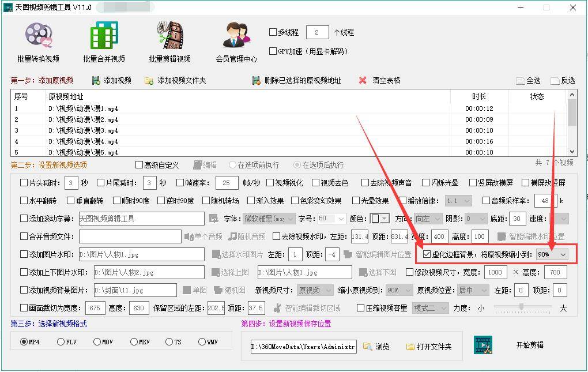
Task: Click the 选择水印图片 icon
Action: pos(216,254)
